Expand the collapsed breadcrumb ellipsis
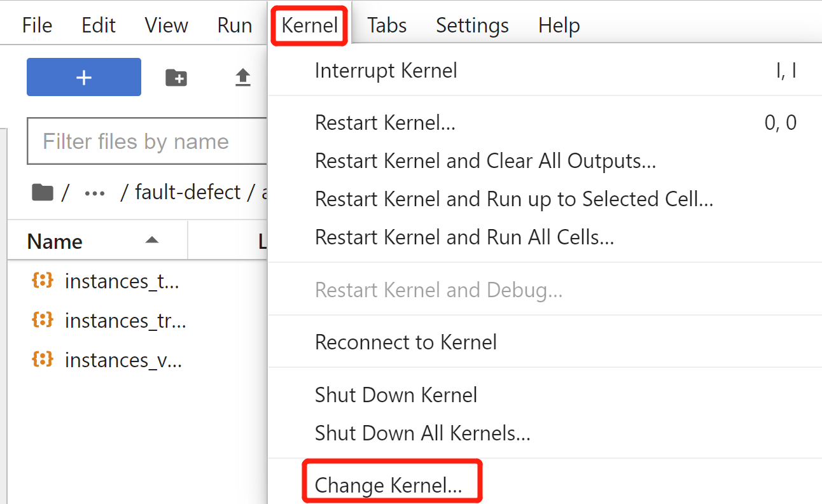 pyautogui.click(x=95, y=192)
